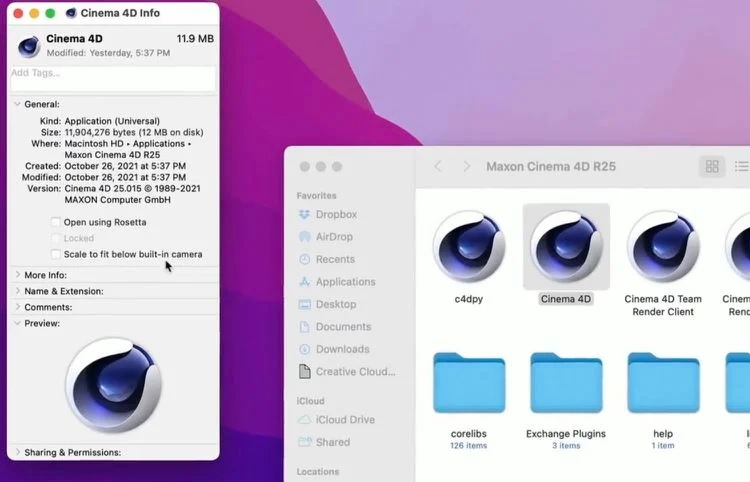Enable Scale to fit below built-in camera

[56, 254]
